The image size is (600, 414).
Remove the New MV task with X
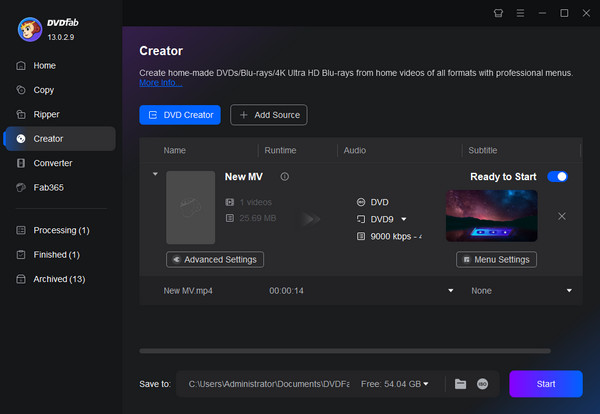[562, 216]
